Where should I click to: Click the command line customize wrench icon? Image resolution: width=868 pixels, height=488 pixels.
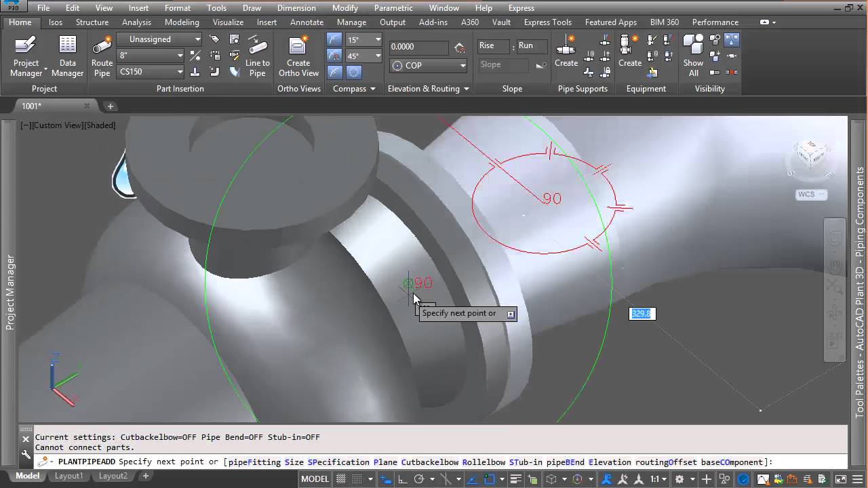(x=26, y=455)
